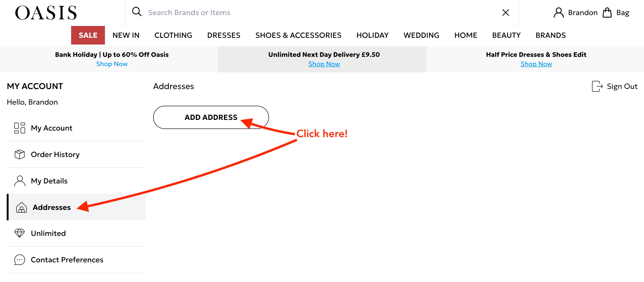
Task: Click the Order History box icon
Action: click(x=19, y=154)
